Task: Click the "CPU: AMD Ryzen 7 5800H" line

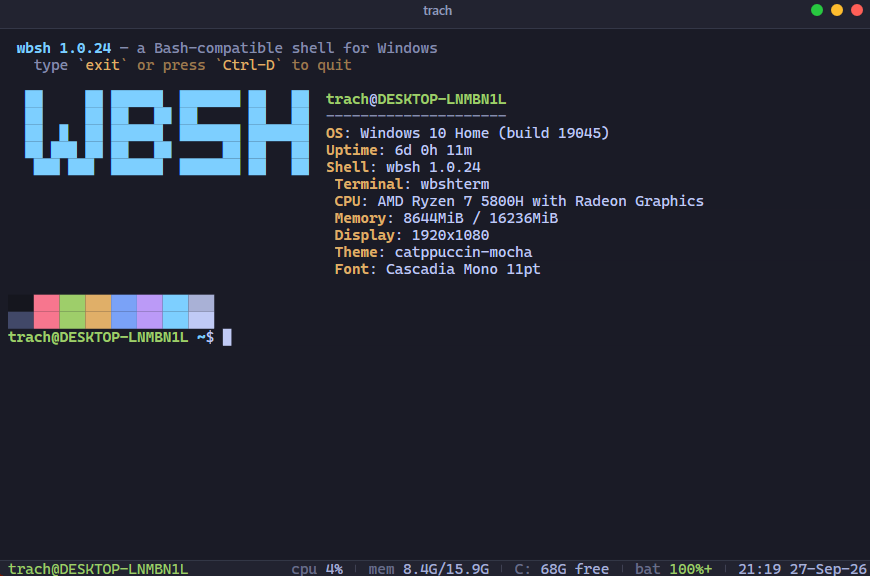Action: tap(519, 201)
